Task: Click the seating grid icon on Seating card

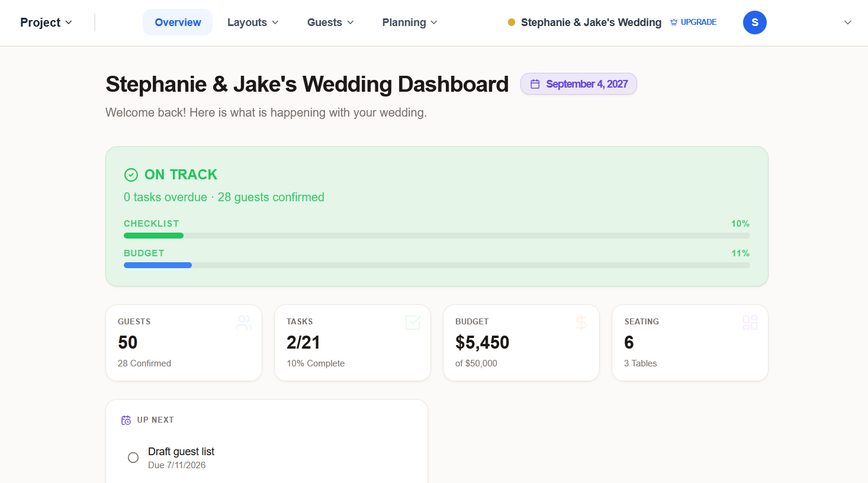Action: (750, 323)
